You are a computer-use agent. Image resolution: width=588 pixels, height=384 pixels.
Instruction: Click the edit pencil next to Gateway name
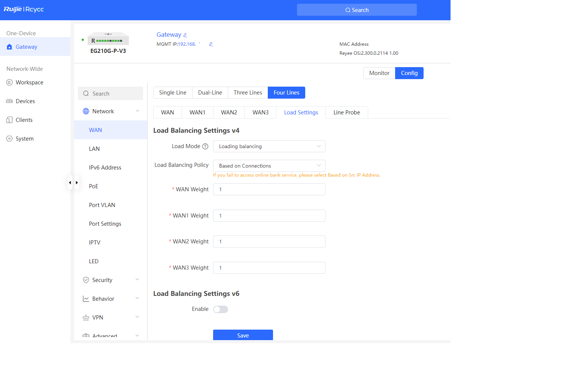[x=185, y=35]
